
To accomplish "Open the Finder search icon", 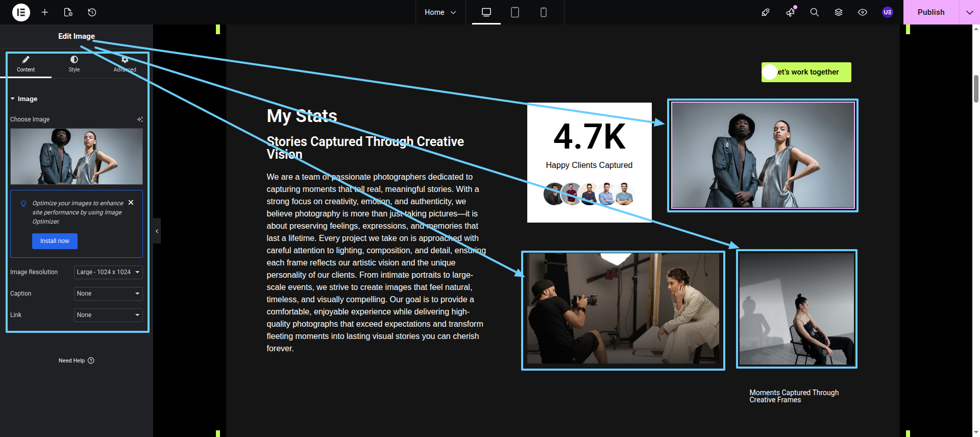I will [x=815, y=12].
